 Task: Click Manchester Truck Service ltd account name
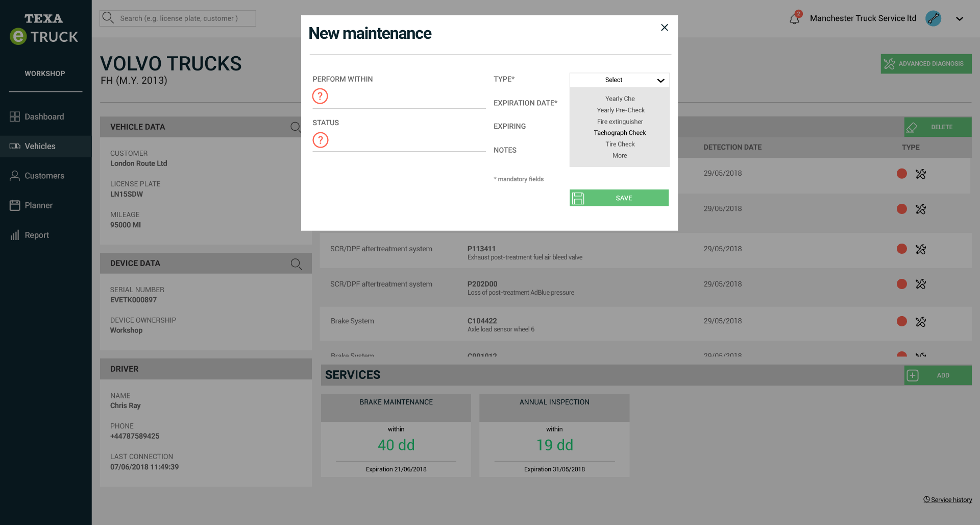(x=863, y=18)
